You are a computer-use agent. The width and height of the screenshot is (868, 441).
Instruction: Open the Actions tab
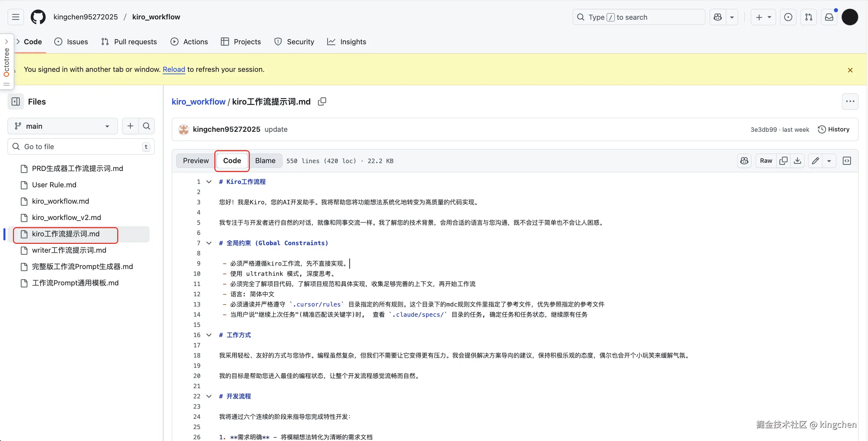click(189, 42)
